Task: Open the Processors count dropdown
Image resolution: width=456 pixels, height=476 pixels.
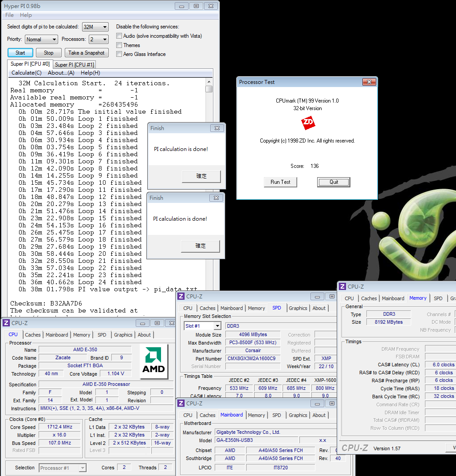Action: click(x=98, y=40)
